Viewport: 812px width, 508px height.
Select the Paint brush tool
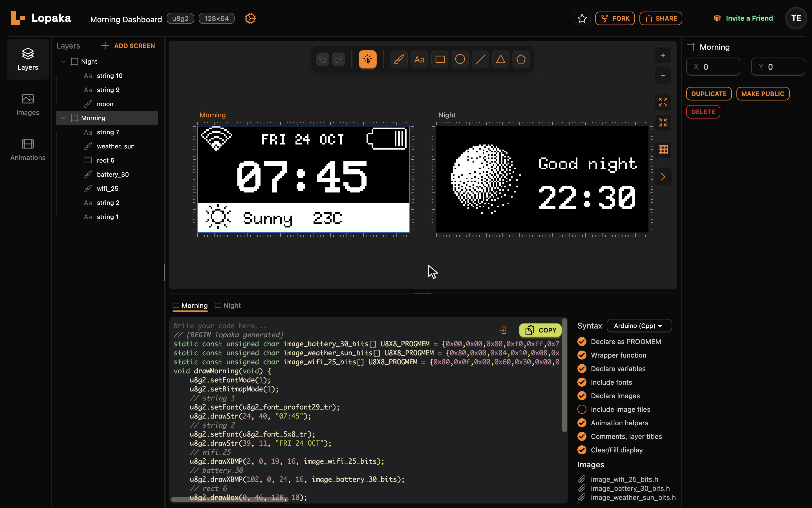[x=399, y=60]
